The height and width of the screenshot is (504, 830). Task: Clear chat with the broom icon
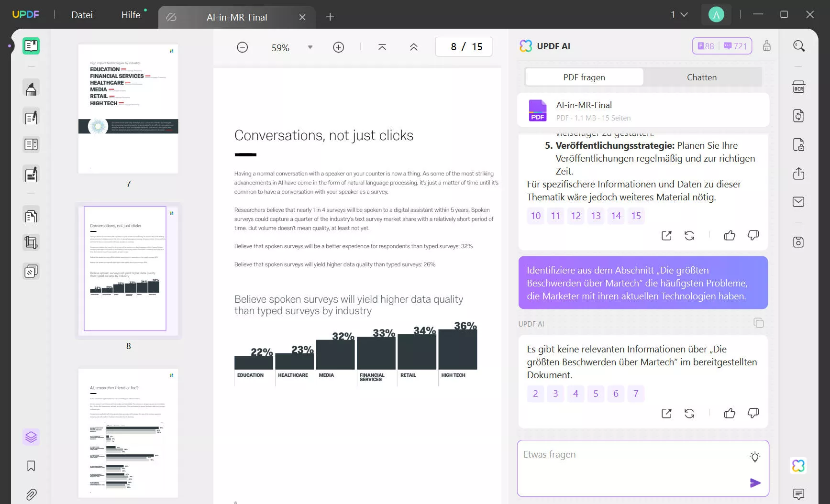coord(767,46)
